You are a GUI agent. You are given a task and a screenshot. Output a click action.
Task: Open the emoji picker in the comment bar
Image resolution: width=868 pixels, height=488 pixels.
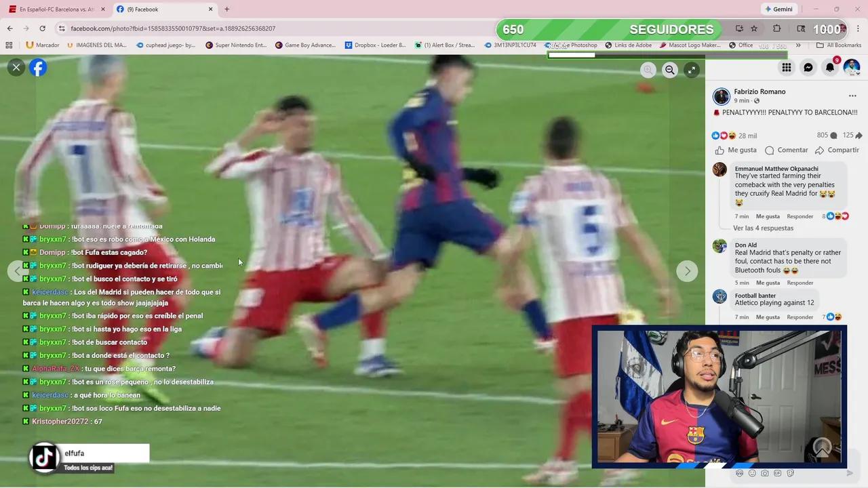(x=752, y=472)
